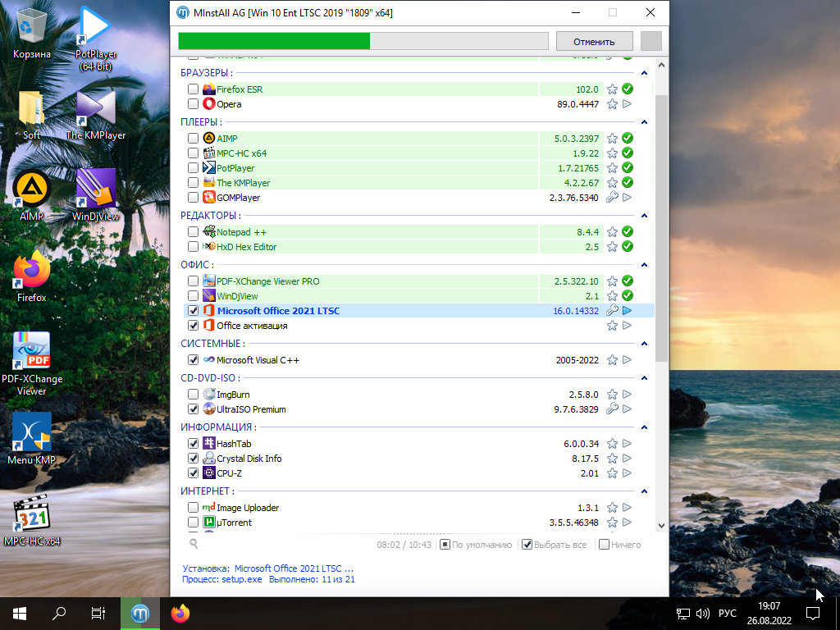Image resolution: width=840 pixels, height=630 pixels.
Task: Uncheck Microsoft Visual C++ checkbox
Action: click(194, 360)
